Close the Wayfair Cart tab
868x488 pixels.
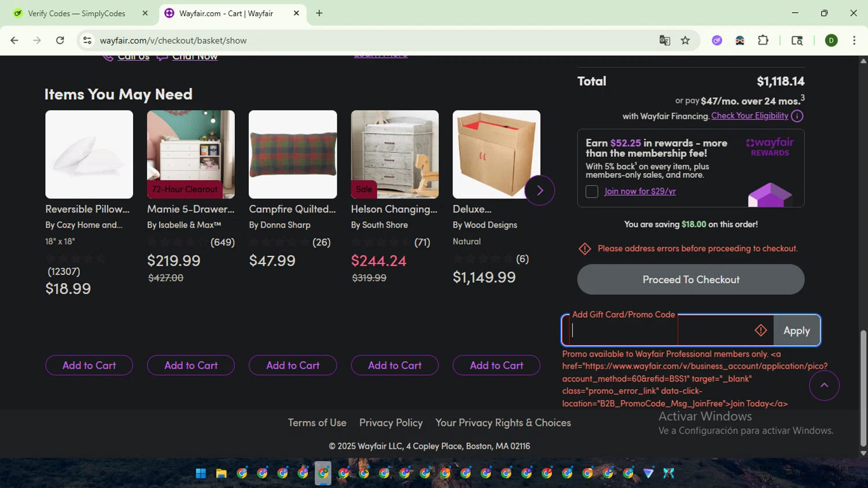coord(296,13)
